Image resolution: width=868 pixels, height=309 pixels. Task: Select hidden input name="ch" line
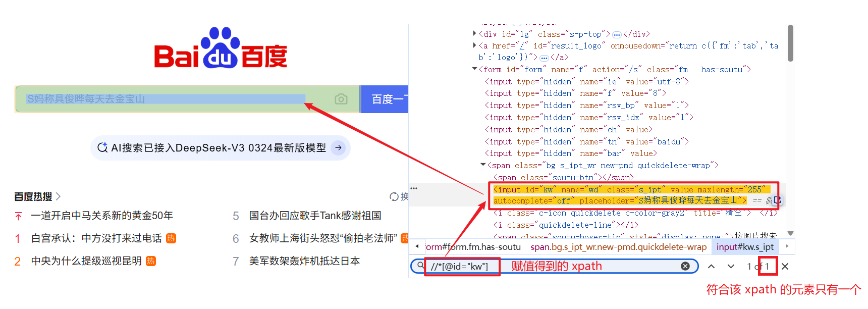569,130
